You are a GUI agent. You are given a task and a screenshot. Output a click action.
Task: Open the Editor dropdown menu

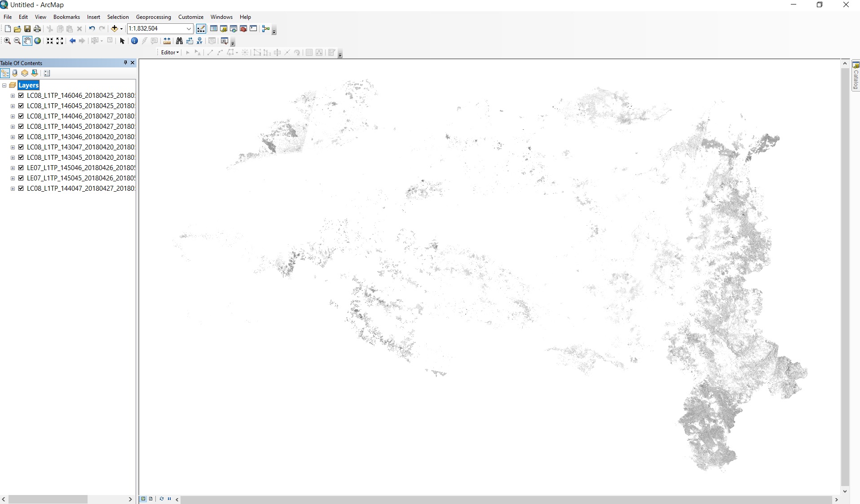[x=169, y=53]
